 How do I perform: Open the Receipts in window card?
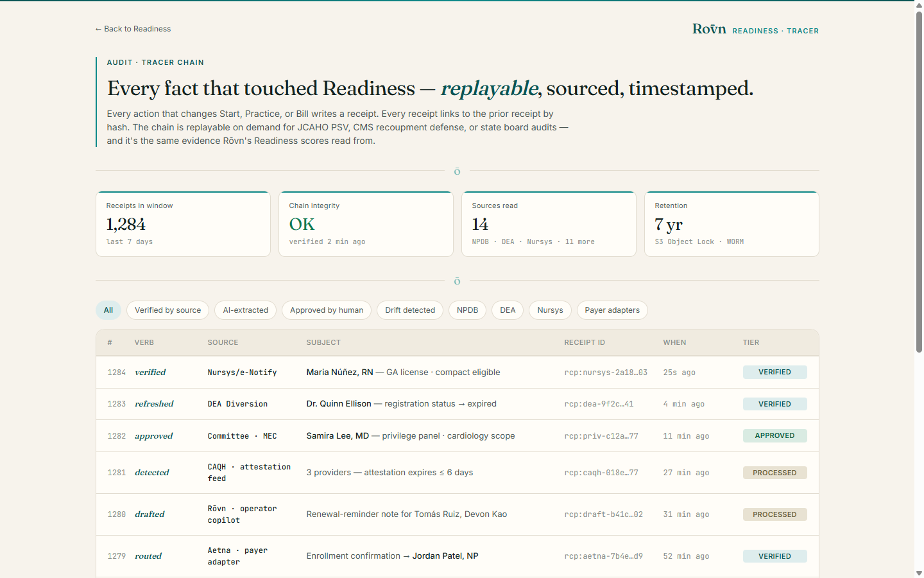click(183, 224)
